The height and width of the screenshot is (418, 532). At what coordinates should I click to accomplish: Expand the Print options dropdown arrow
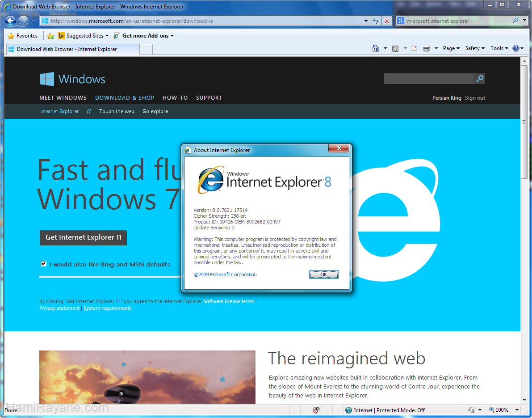coord(436,48)
